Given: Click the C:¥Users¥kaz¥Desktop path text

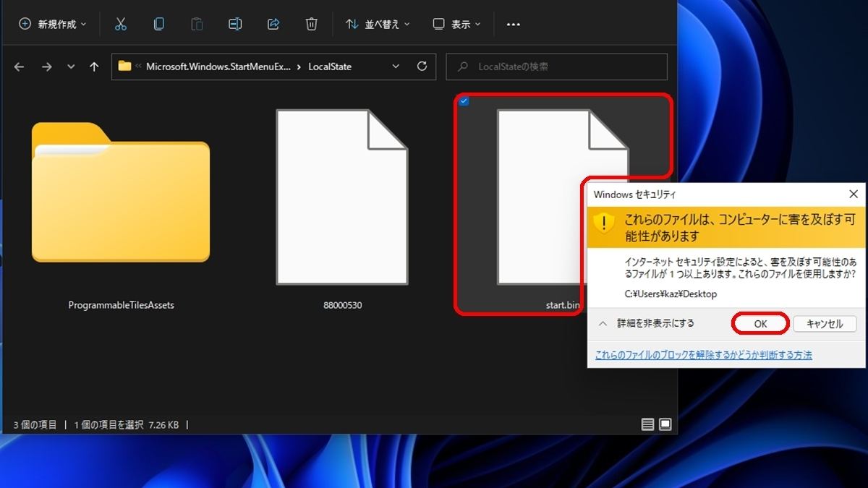Looking at the screenshot, I should click(671, 294).
